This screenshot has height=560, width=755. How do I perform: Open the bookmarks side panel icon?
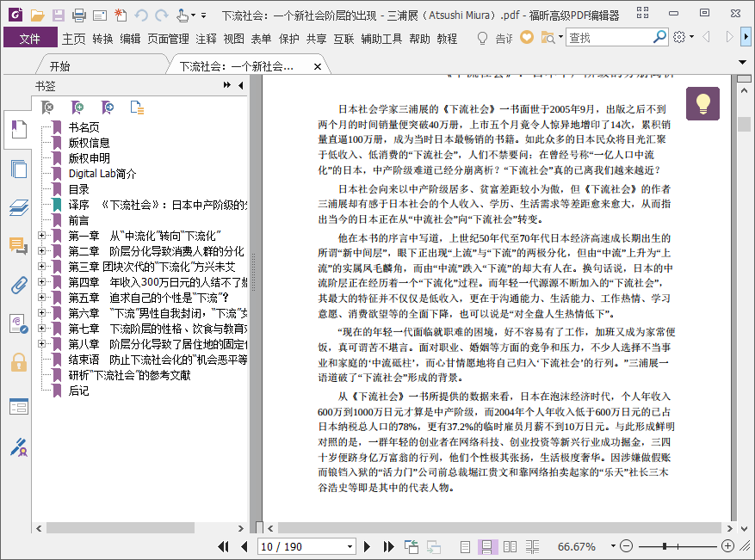pos(18,129)
